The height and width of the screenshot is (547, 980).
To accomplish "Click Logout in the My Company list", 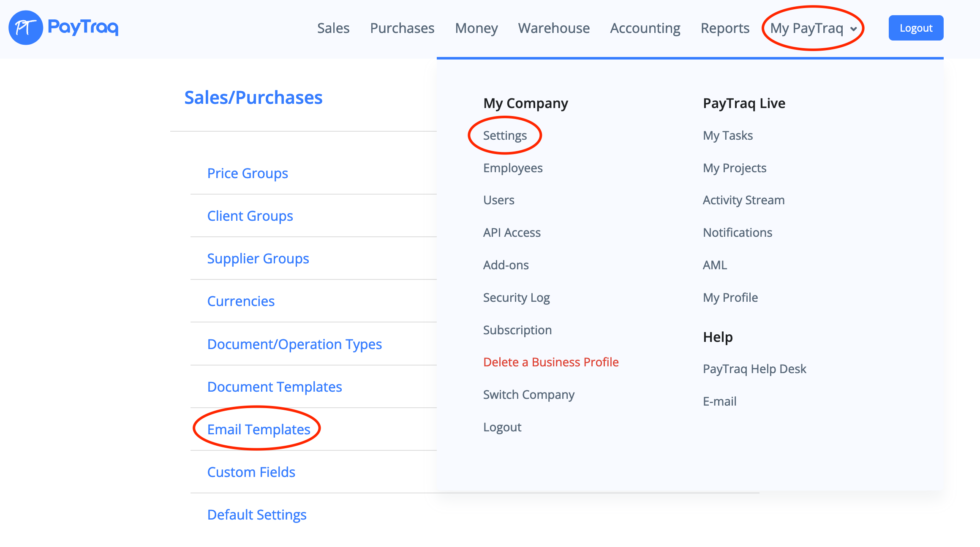I will pyautogui.click(x=502, y=427).
